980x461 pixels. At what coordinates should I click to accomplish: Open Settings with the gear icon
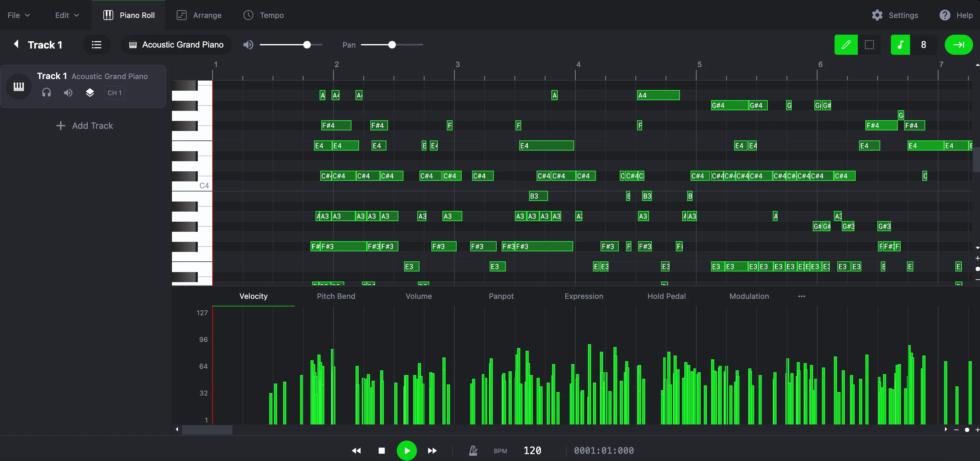(x=895, y=15)
